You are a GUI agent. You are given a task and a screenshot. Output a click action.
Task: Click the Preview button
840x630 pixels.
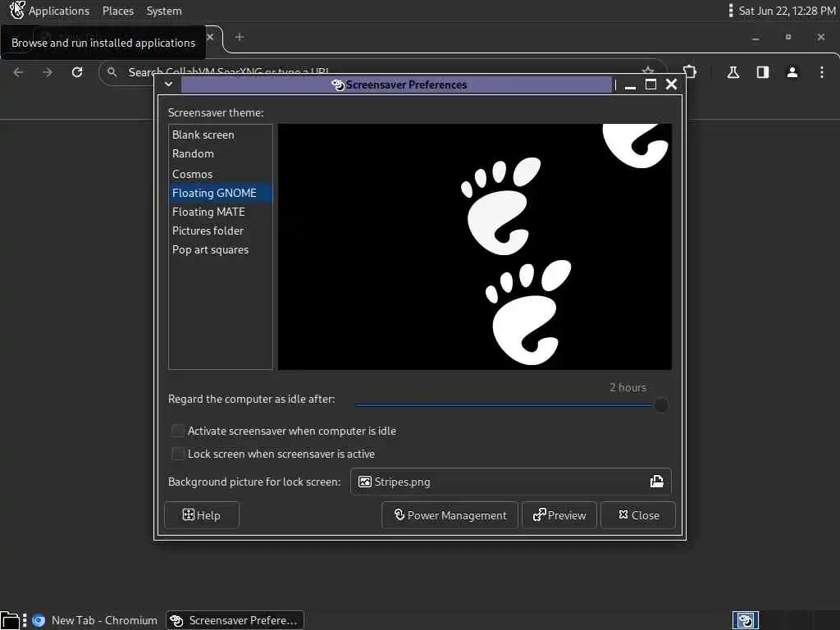click(x=559, y=515)
